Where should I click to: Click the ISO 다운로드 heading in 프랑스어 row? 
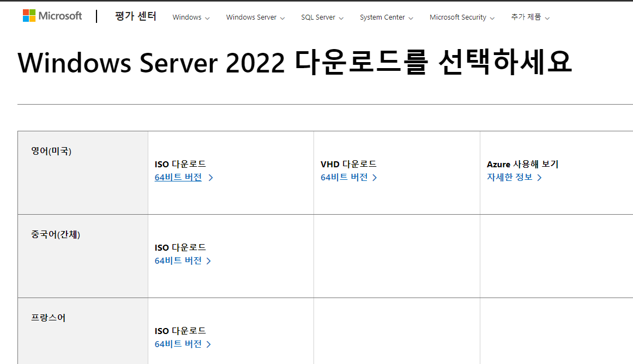tap(180, 331)
